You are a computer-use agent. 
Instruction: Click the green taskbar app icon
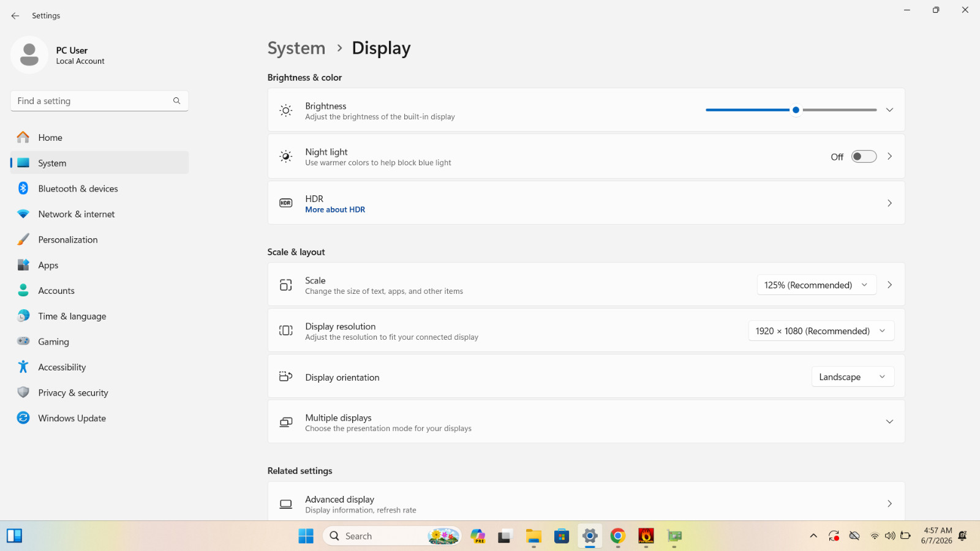[674, 536]
